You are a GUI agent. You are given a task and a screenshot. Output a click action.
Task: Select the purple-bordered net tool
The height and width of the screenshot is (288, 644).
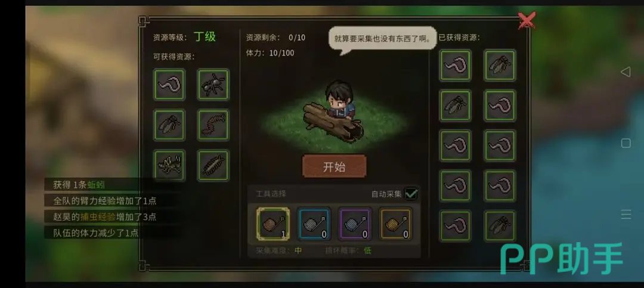[x=355, y=224]
